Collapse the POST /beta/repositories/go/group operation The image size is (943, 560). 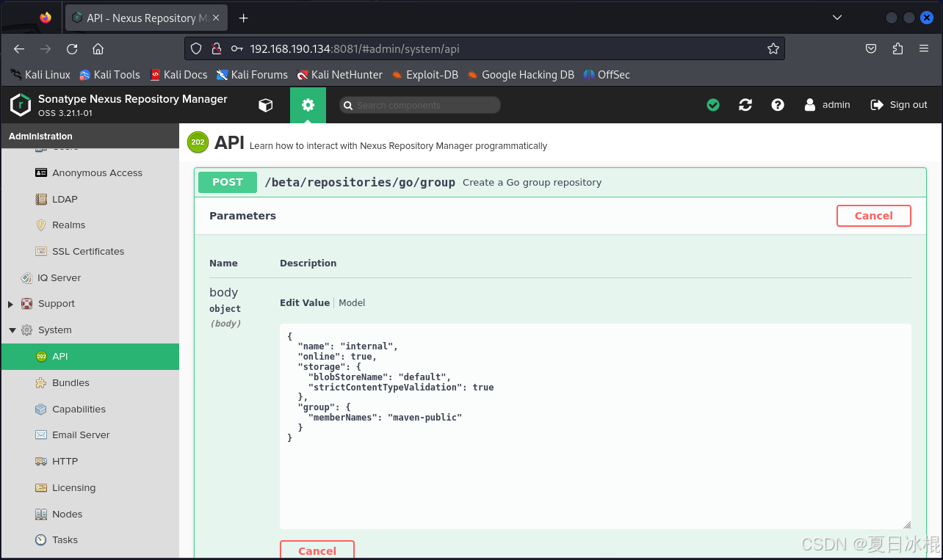[560, 182]
